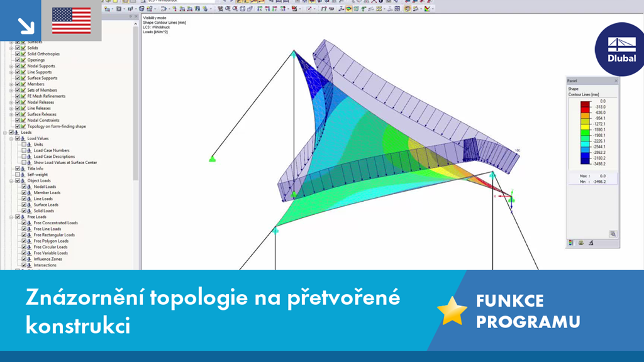Click the undo arrow icon in the toolbar
Screen dimensions: 644x362
click(225, 2)
